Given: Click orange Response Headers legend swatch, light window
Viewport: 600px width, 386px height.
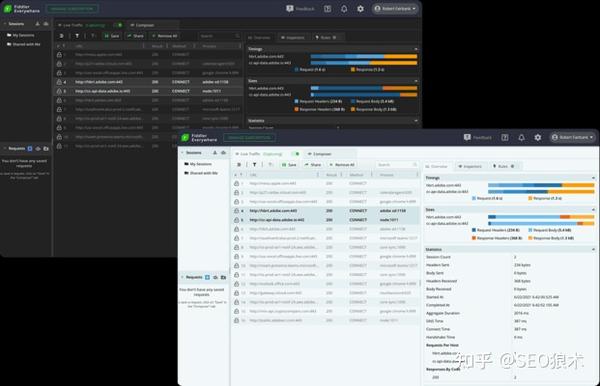Looking at the screenshot, I should point(474,238).
